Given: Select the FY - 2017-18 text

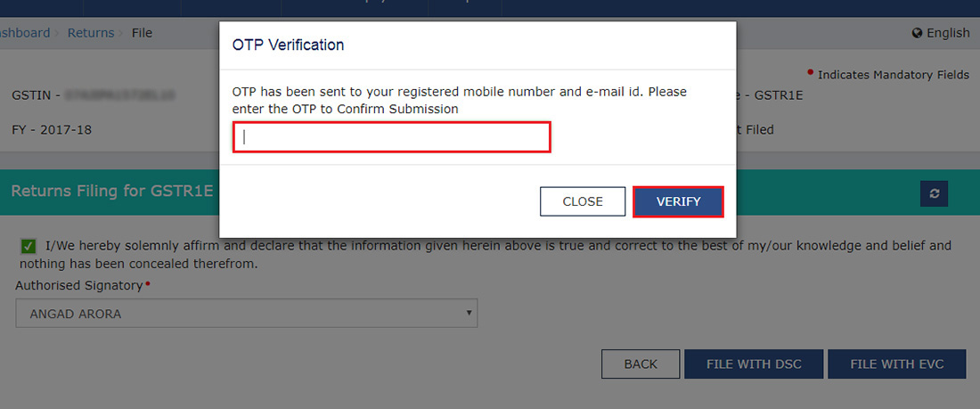Looking at the screenshot, I should [52, 129].
